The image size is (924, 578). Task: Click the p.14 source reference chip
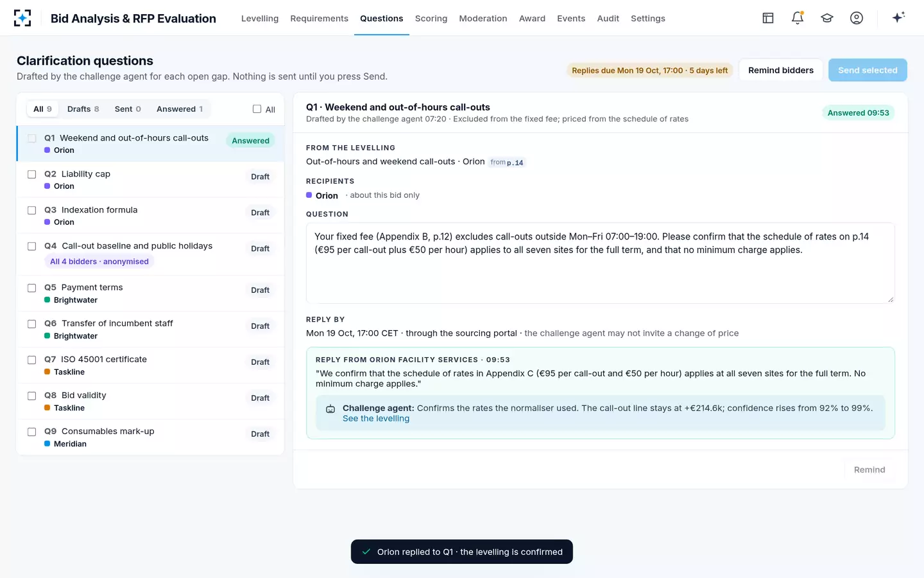(507, 162)
